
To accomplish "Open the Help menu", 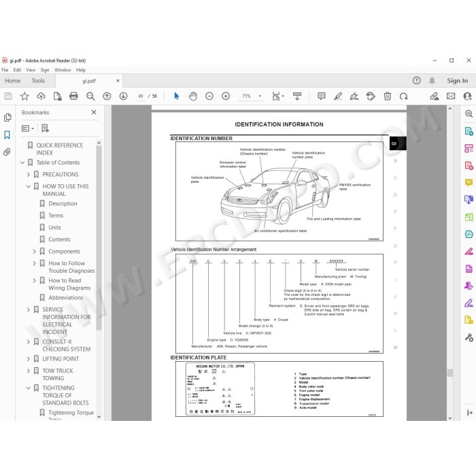I will pyautogui.click(x=81, y=70).
